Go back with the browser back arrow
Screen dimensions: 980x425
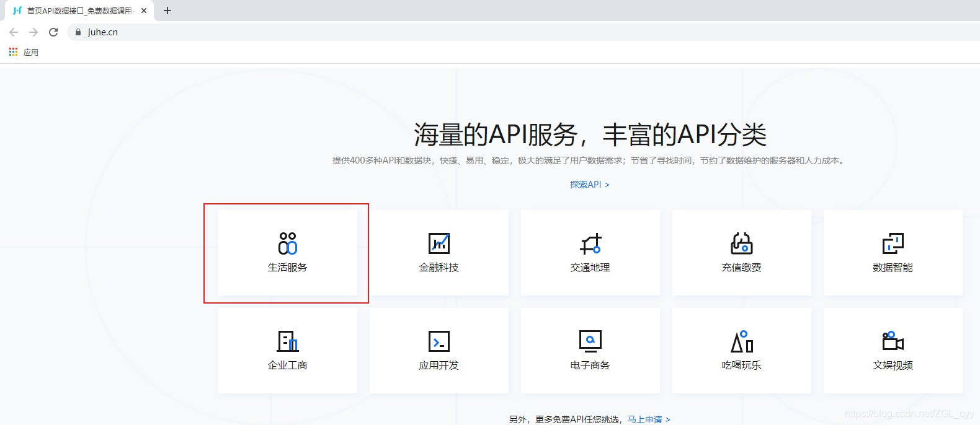click(x=14, y=32)
